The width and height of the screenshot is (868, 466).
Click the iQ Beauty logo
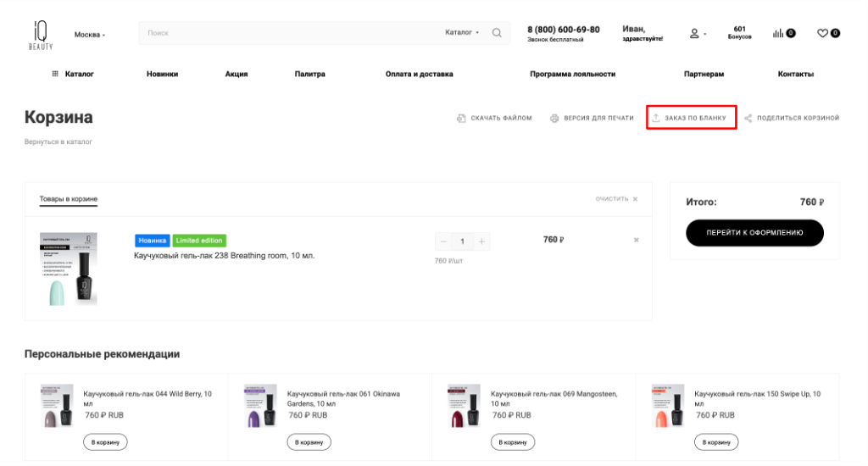[x=41, y=35]
